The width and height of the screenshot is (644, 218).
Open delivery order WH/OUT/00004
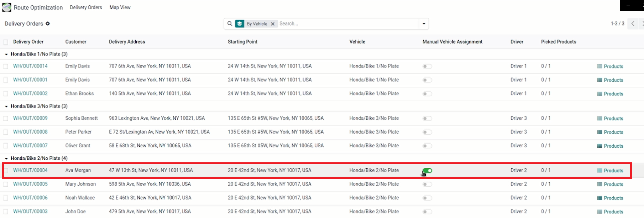pyautogui.click(x=30, y=171)
